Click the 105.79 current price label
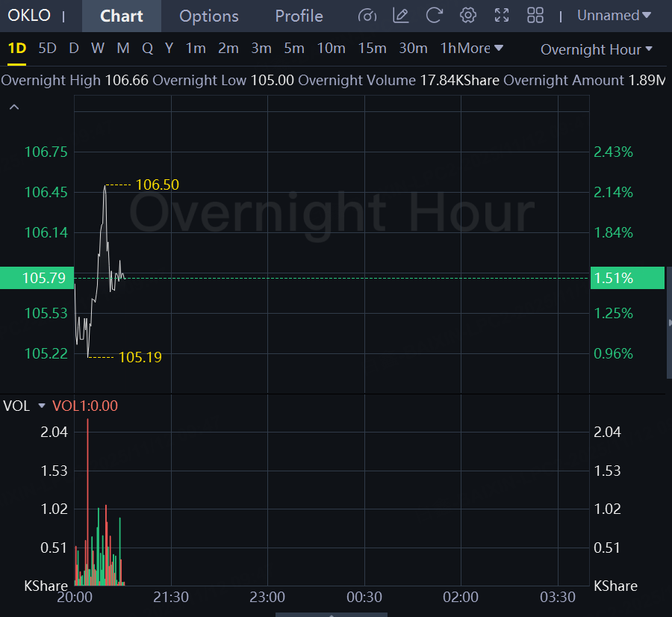 pyautogui.click(x=44, y=278)
